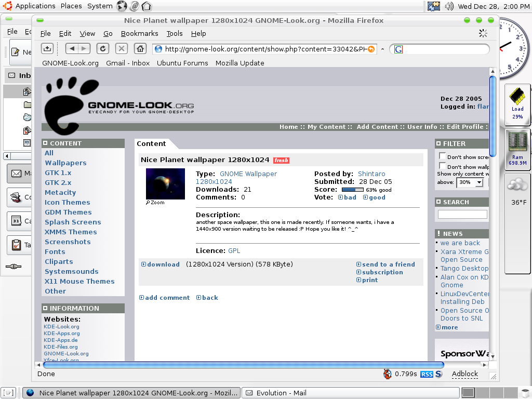Switch to Evolution - Mail taskbar entry
This screenshot has height=399, width=532.
pyautogui.click(x=351, y=393)
